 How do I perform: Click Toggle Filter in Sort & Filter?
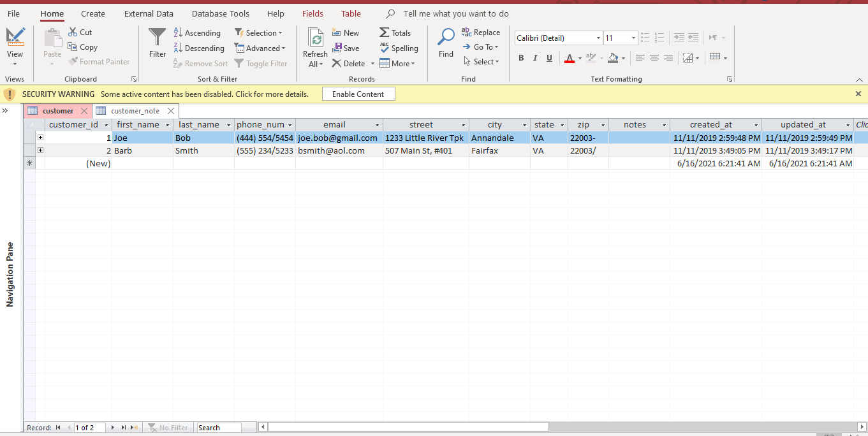coord(261,63)
